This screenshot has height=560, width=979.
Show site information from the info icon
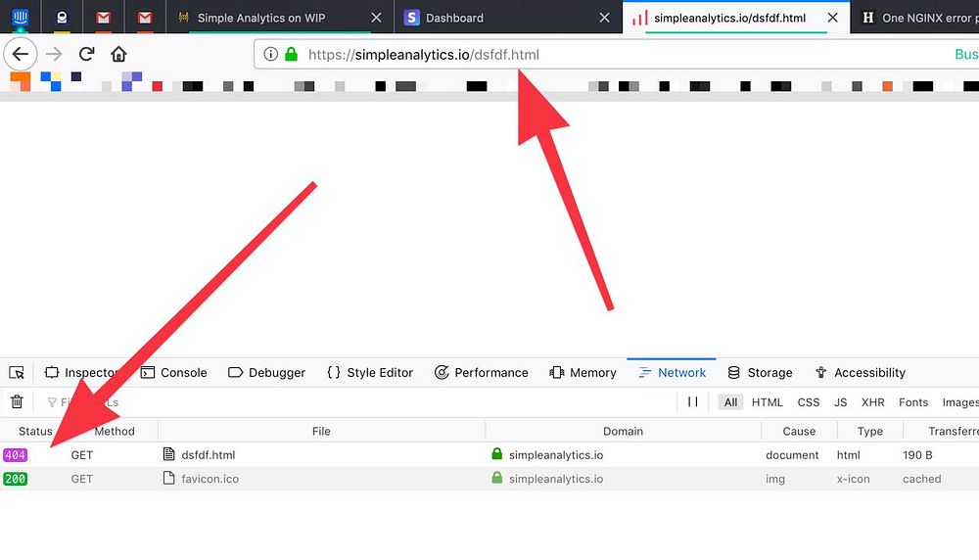(270, 54)
